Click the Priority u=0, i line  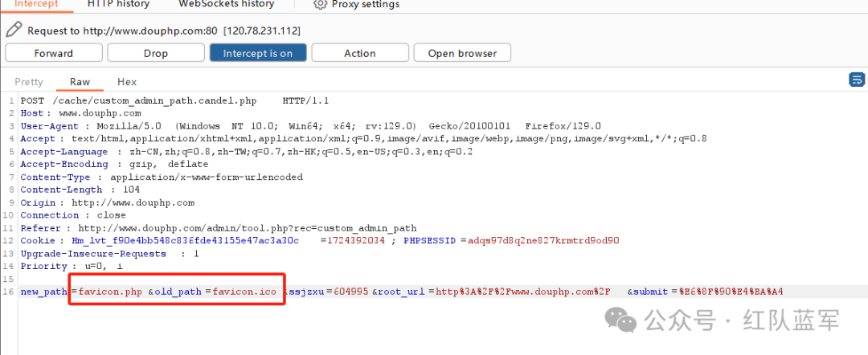tap(72, 266)
